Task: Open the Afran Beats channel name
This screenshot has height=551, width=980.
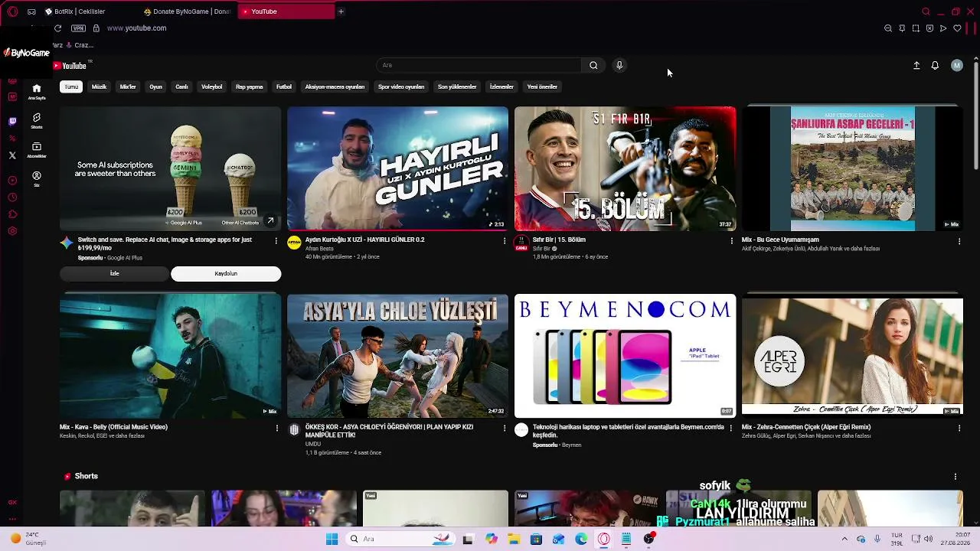Action: pyautogui.click(x=319, y=249)
